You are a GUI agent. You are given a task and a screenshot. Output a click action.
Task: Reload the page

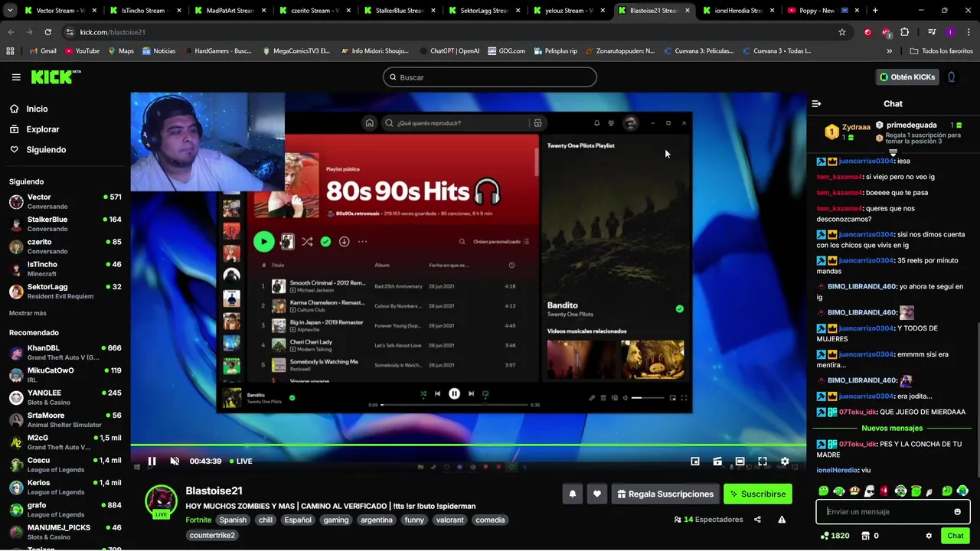click(x=47, y=32)
